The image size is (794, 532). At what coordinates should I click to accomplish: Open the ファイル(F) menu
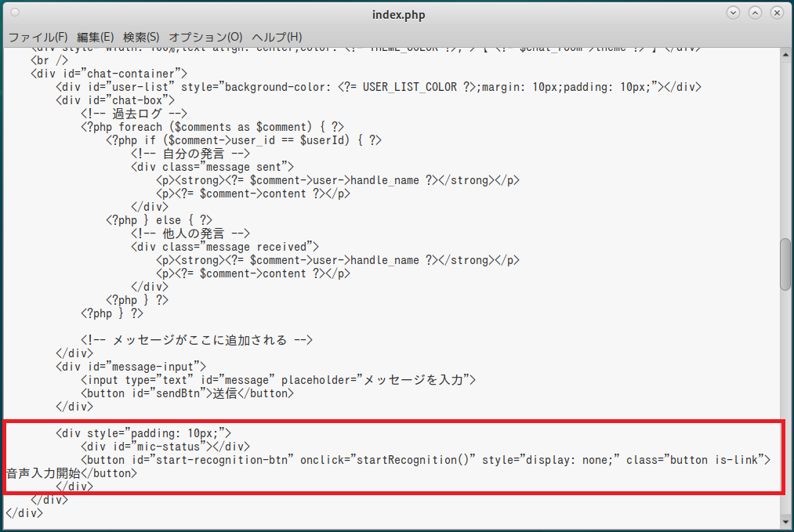[38, 37]
